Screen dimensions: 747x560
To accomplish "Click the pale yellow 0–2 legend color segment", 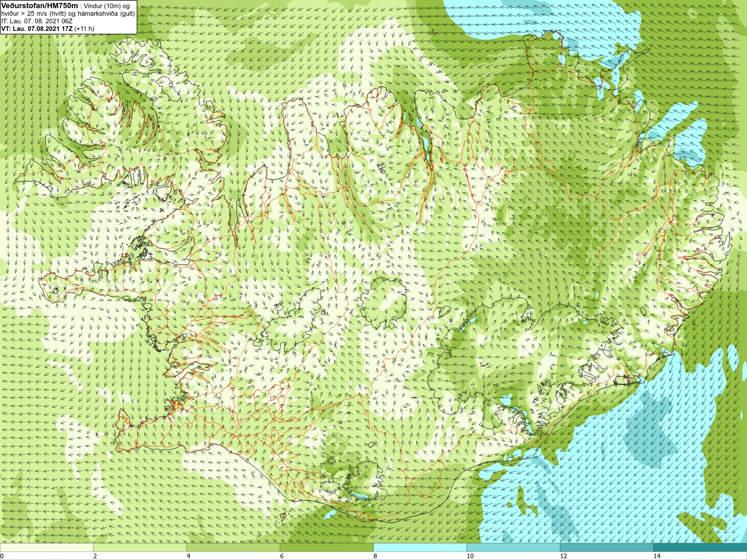I will [x=47, y=548].
